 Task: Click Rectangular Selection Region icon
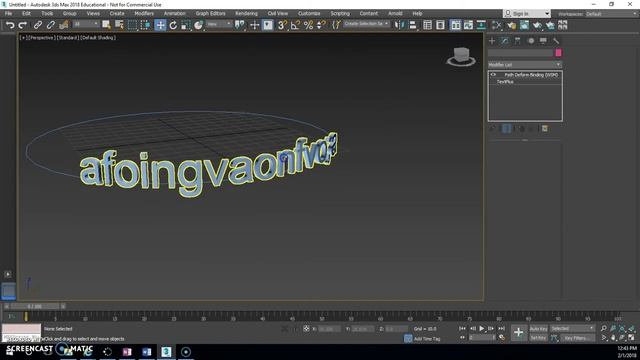(132, 25)
